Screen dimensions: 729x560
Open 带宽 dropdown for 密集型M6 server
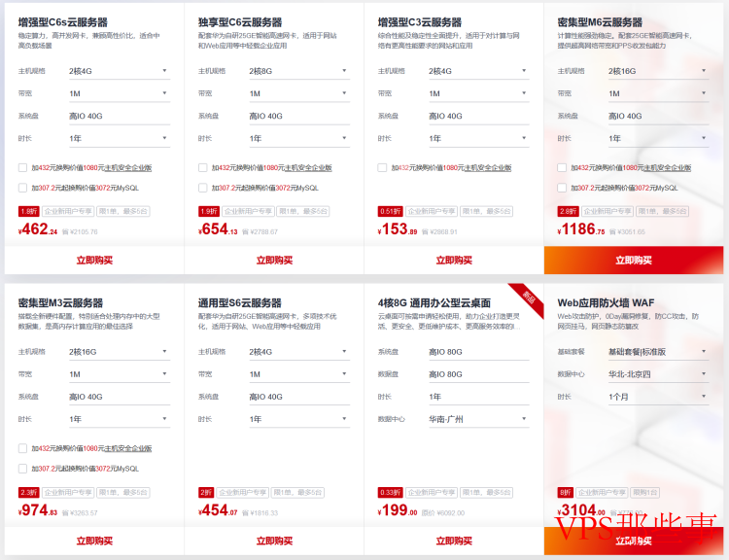coord(658,93)
